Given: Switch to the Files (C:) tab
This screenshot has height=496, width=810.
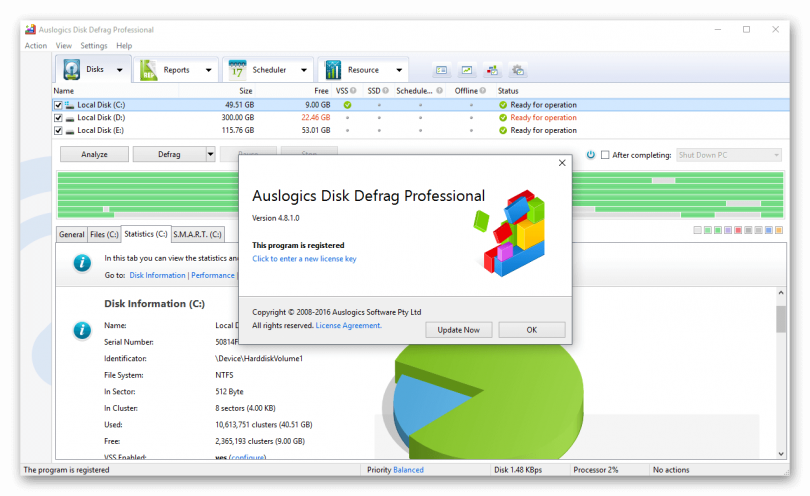Looking at the screenshot, I should pyautogui.click(x=104, y=235).
